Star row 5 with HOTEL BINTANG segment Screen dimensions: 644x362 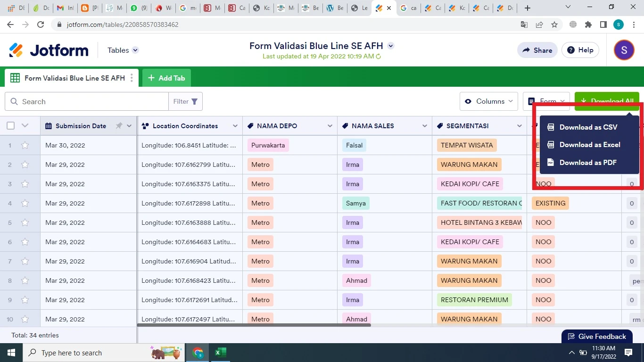25,222
